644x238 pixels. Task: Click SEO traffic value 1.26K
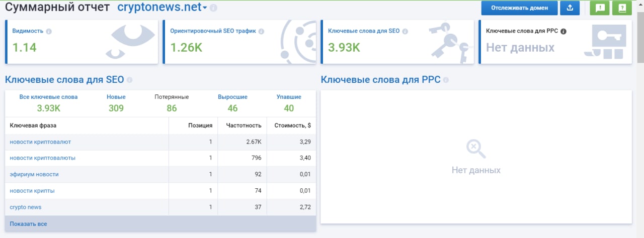(186, 48)
